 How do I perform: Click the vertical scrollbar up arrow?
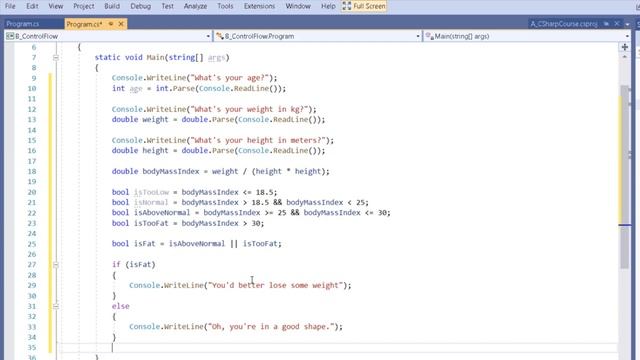625,57
